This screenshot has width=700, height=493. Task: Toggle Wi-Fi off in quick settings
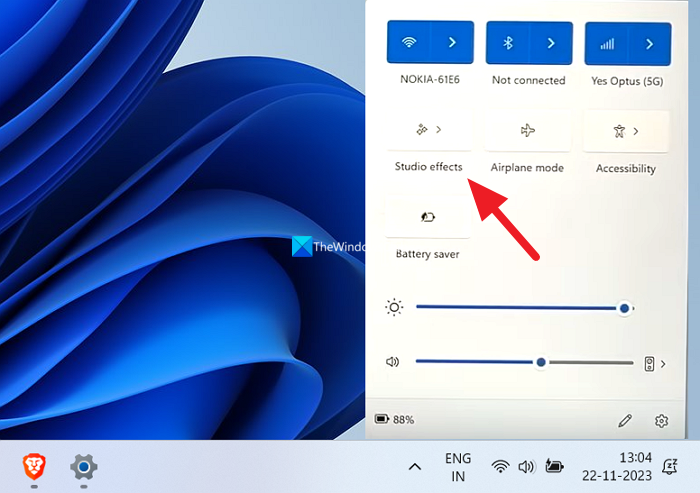(x=409, y=42)
